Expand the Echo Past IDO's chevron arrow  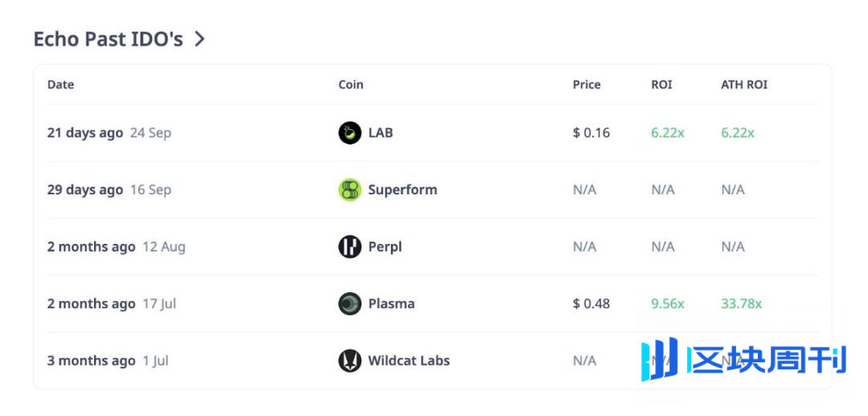(200, 39)
